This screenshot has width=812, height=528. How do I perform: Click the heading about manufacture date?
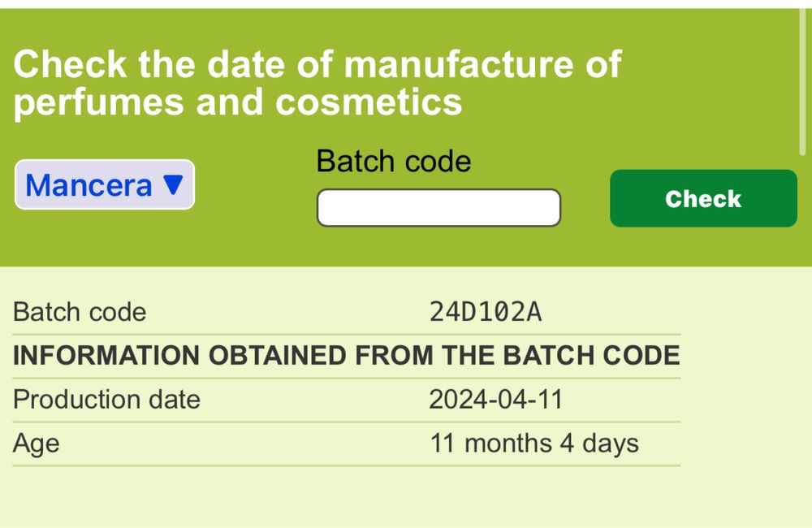coord(317,84)
